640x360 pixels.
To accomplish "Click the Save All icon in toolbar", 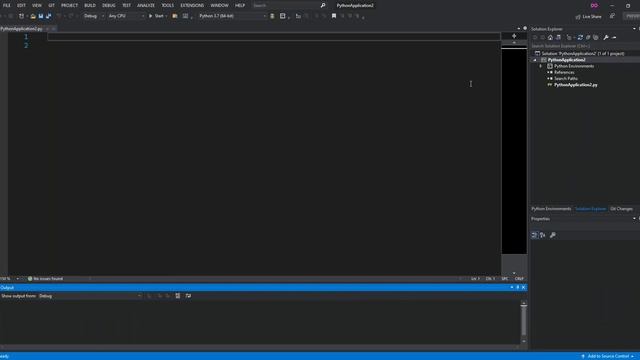I will click(x=49, y=16).
